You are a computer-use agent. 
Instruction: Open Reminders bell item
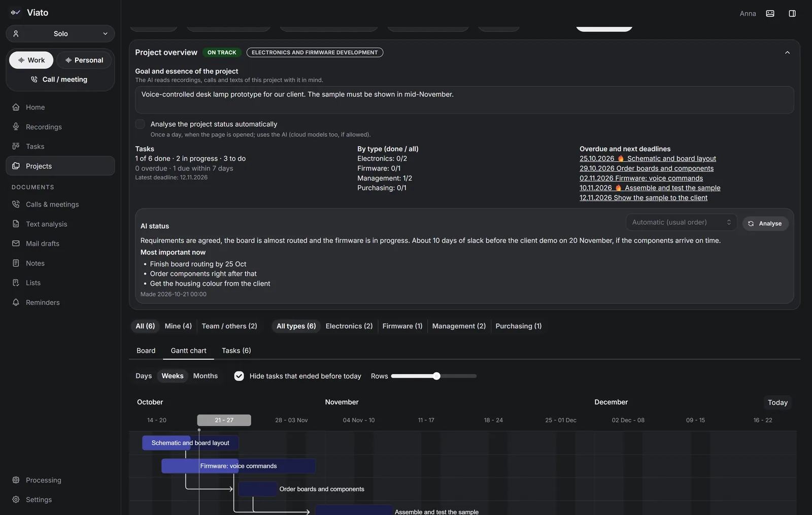[x=60, y=302]
